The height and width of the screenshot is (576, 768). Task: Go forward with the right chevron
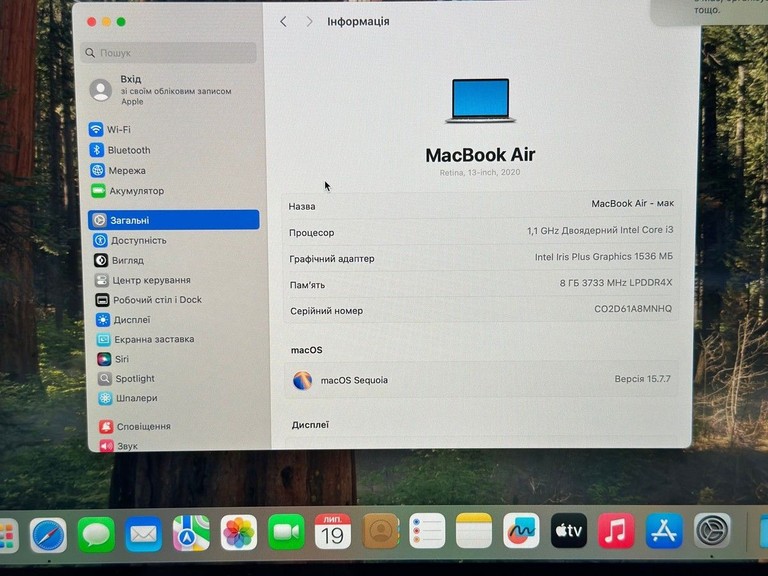309,22
